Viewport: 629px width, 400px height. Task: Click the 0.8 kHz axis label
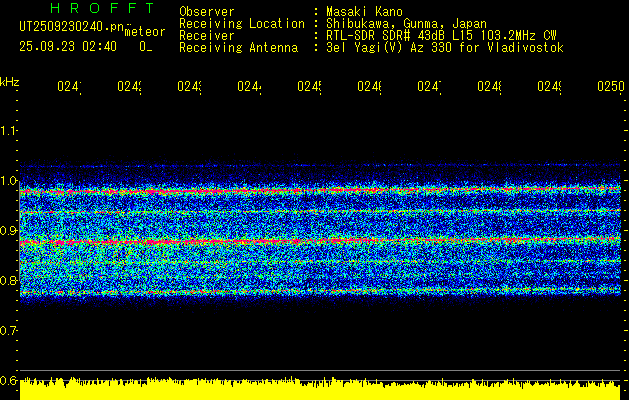pyautogui.click(x=8, y=280)
